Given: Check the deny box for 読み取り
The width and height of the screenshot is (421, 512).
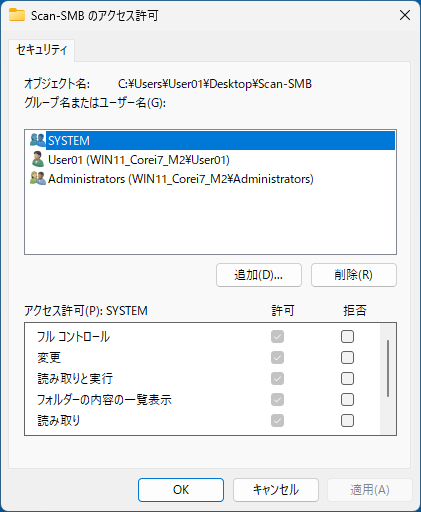Looking at the screenshot, I should (347, 421).
